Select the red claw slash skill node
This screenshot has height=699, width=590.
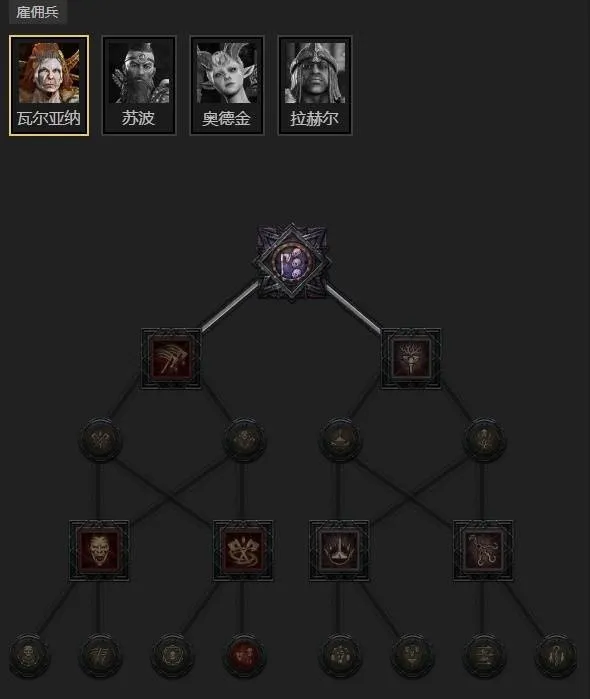pos(171,359)
